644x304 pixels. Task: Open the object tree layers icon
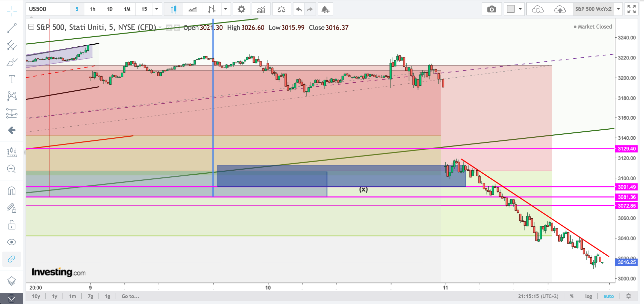(x=12, y=281)
